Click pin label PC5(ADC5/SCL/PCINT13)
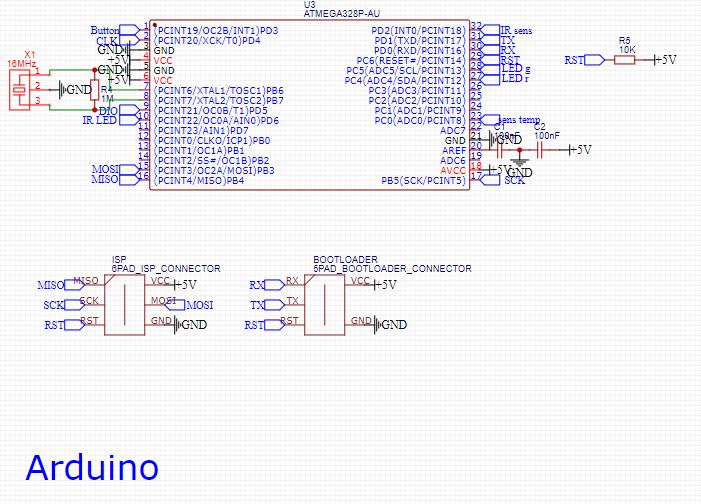This screenshot has width=701, height=504. coord(406,71)
